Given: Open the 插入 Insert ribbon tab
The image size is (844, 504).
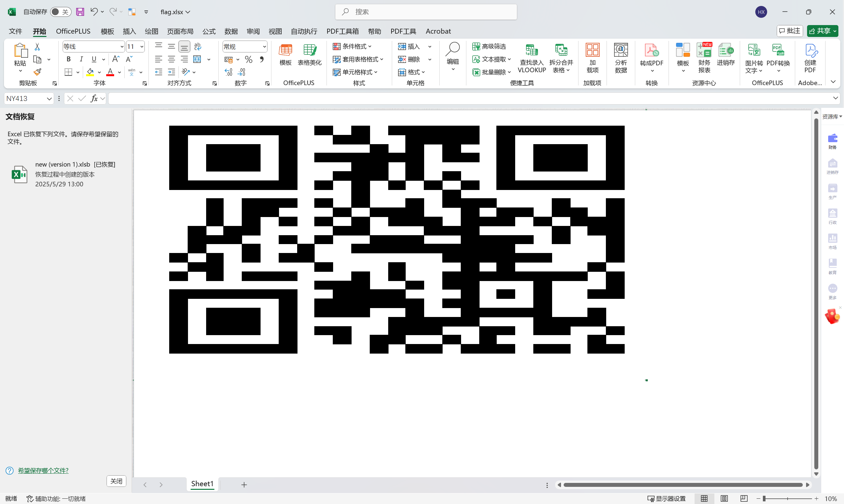Looking at the screenshot, I should point(129,31).
